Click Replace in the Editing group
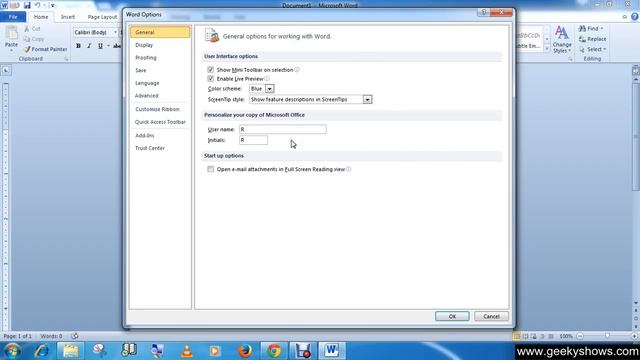Viewport: 640px width, 360px height. (592, 39)
